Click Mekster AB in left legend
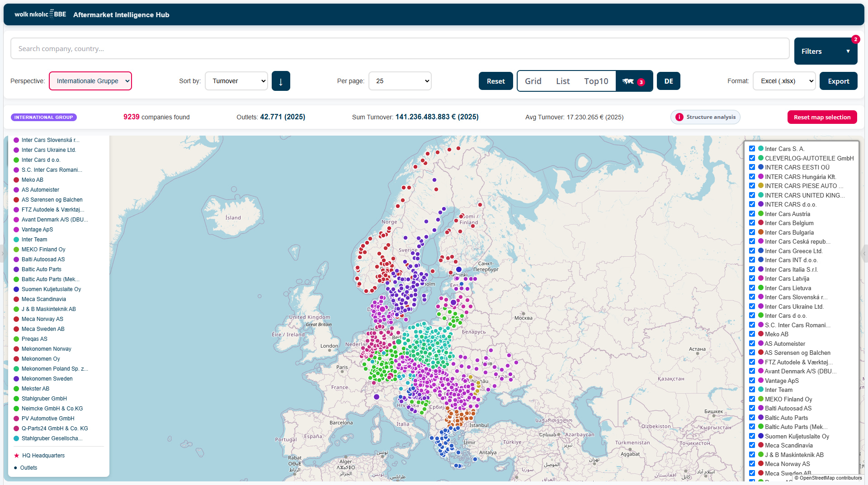868x485 pixels. pos(35,389)
